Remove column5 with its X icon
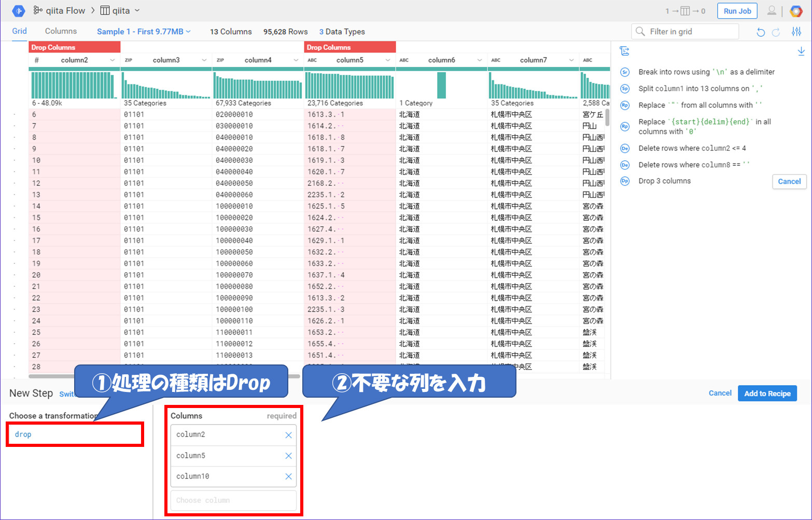This screenshot has height=520, width=812. 289,456
